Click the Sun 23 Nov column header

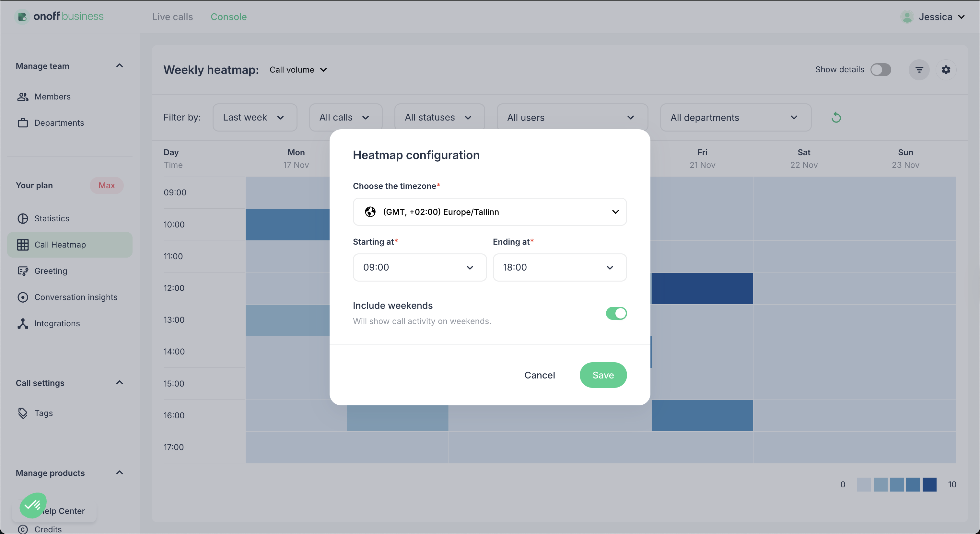point(905,158)
